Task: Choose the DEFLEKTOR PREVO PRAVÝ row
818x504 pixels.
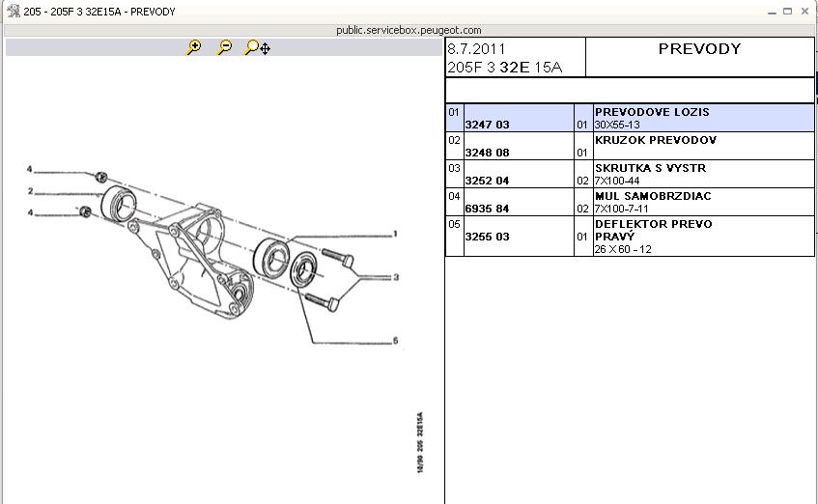Action: coord(653,230)
